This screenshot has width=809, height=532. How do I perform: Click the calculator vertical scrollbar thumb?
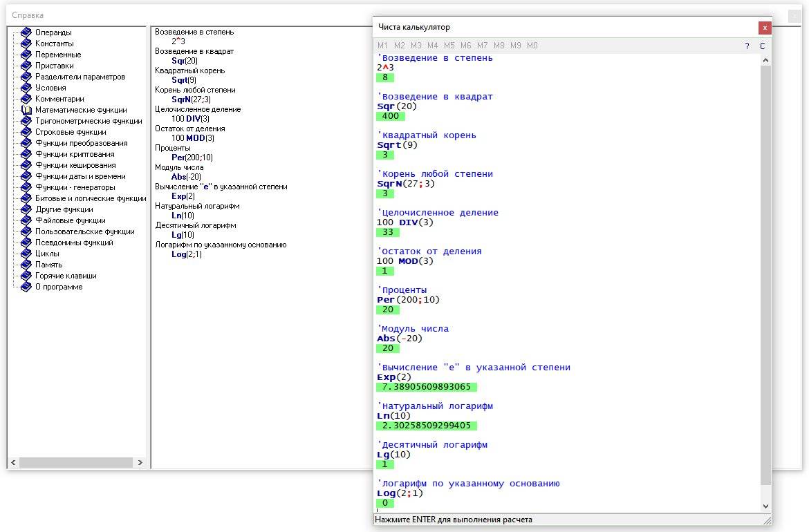[x=765, y=275]
